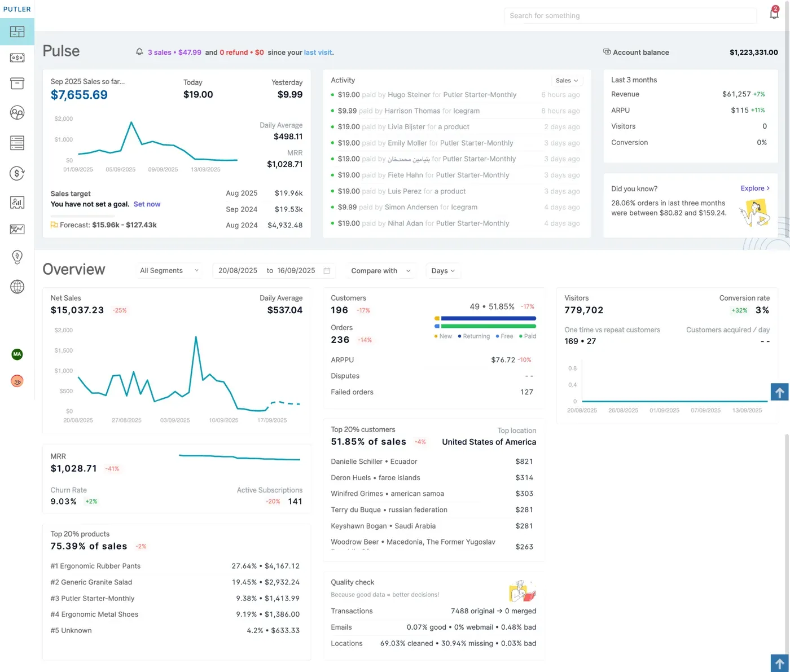Focus the Search for something field
This screenshot has width=790, height=672.
(630, 16)
